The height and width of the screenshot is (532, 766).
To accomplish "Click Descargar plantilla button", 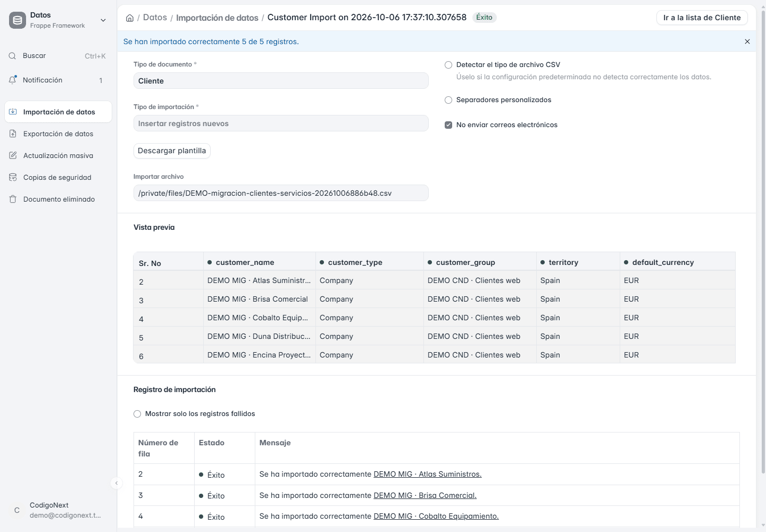I will 172,151.
